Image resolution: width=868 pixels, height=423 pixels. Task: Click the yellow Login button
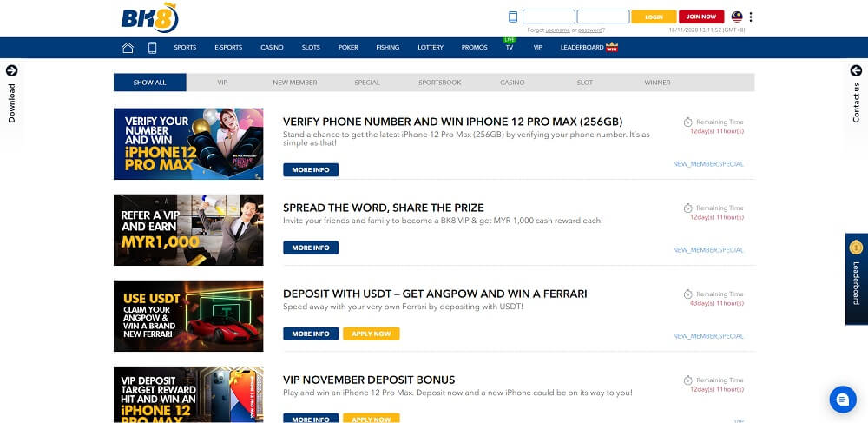[x=654, y=17]
